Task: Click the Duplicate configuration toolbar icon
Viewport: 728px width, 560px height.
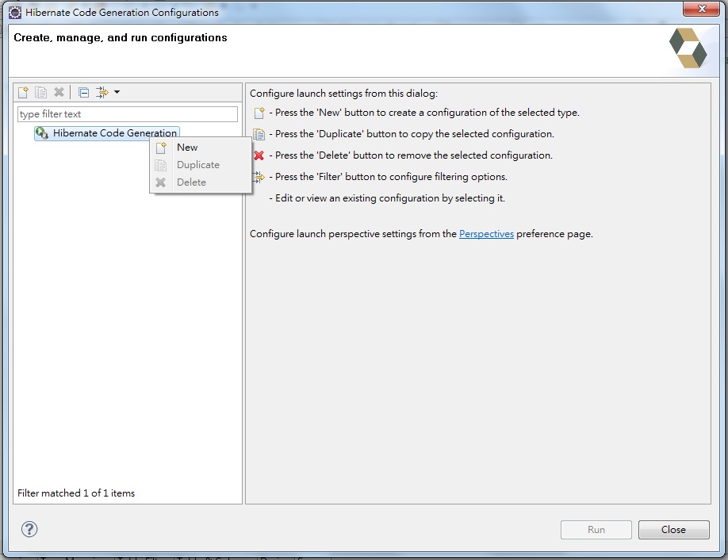Action: [41, 92]
